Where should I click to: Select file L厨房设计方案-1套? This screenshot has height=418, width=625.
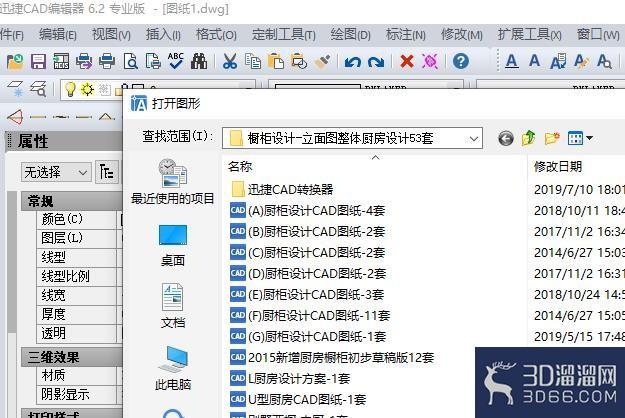(290, 378)
